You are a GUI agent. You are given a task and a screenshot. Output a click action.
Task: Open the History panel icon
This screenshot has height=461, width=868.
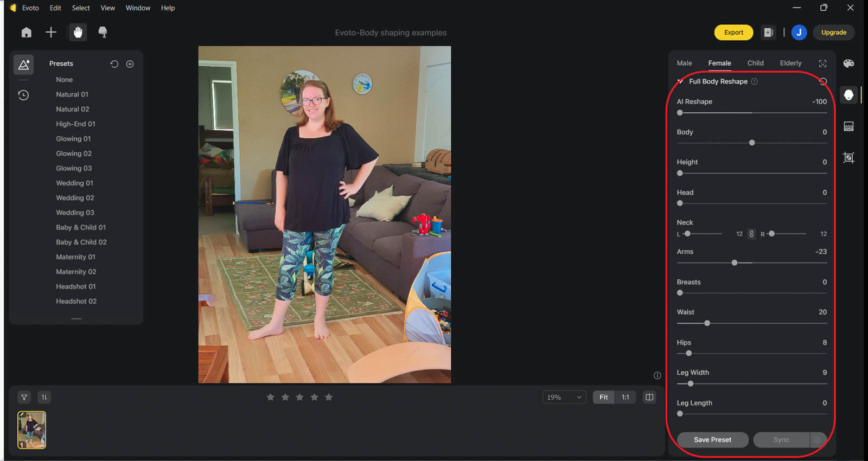pyautogui.click(x=23, y=95)
